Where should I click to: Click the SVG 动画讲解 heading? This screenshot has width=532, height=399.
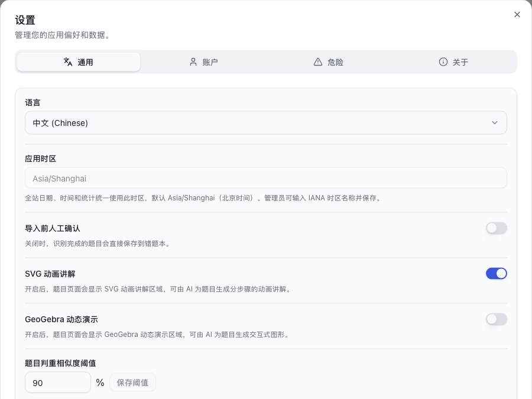click(50, 274)
